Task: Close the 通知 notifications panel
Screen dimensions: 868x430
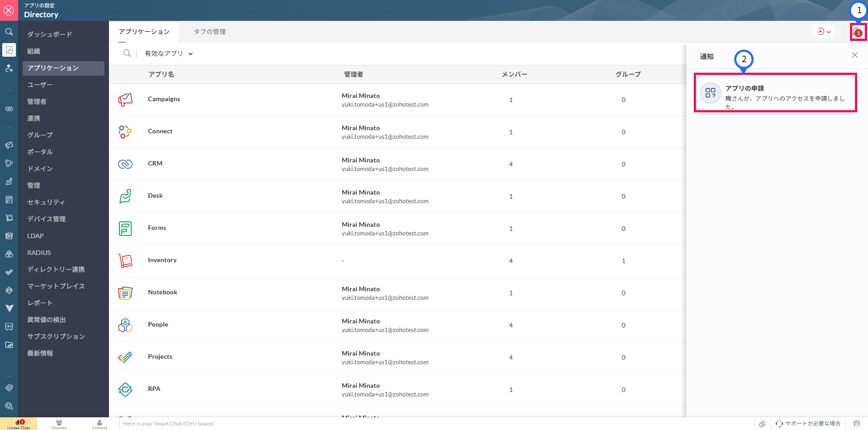Action: tap(855, 55)
